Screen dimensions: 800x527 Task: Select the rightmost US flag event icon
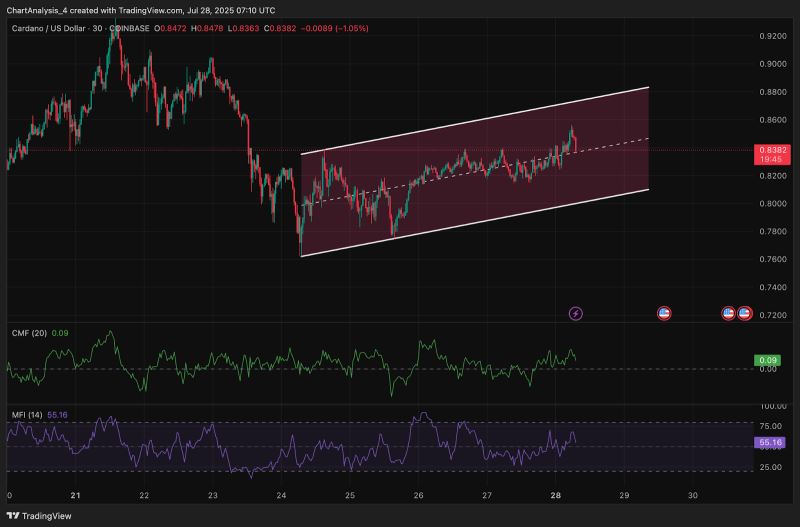pyautogui.click(x=745, y=314)
